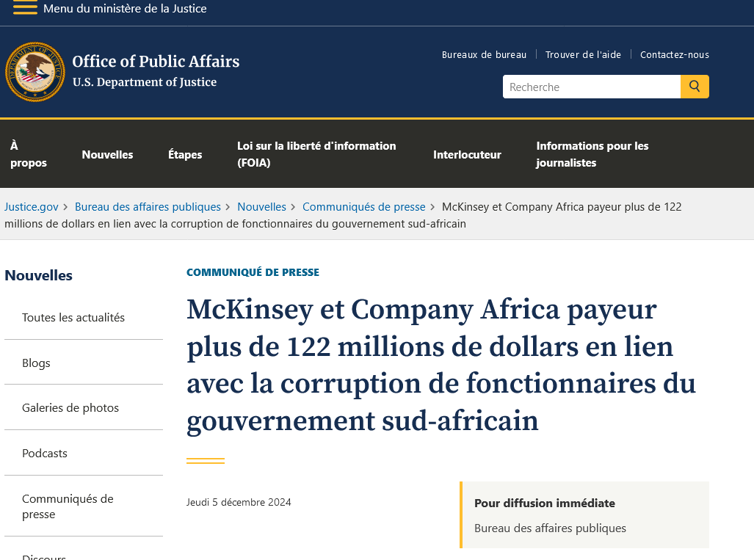This screenshot has width=754, height=560.
Task: Follow the 'Contactez-nous' link
Action: coord(674,54)
